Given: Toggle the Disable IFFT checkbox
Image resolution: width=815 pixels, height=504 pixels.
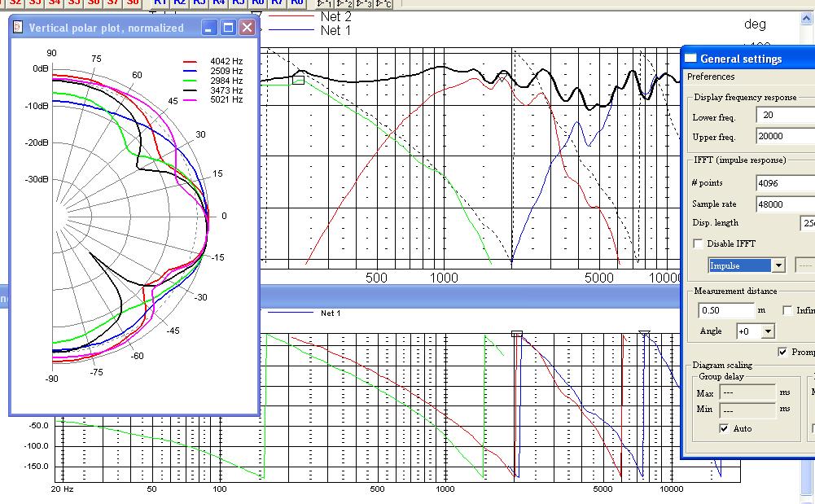Looking at the screenshot, I should click(698, 243).
